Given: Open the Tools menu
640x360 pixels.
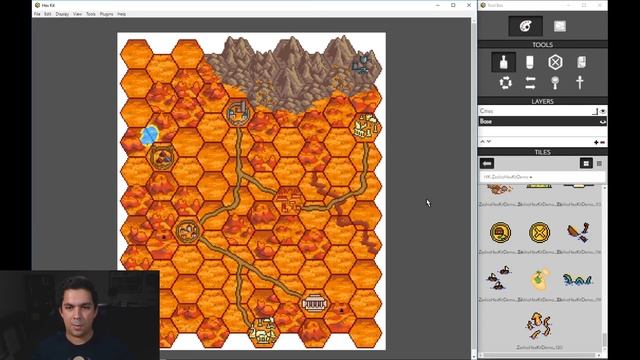Looking at the screenshot, I should tap(91, 14).
